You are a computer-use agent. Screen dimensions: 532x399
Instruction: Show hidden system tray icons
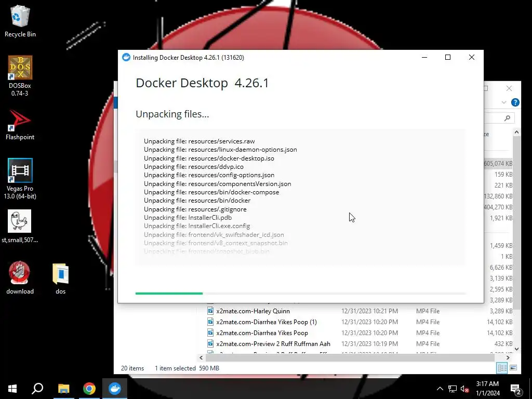(x=440, y=389)
